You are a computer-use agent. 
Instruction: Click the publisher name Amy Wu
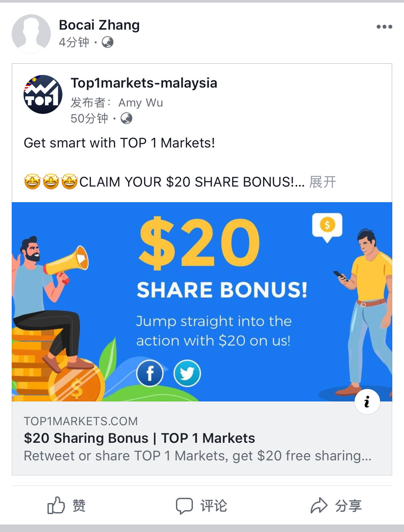click(141, 103)
